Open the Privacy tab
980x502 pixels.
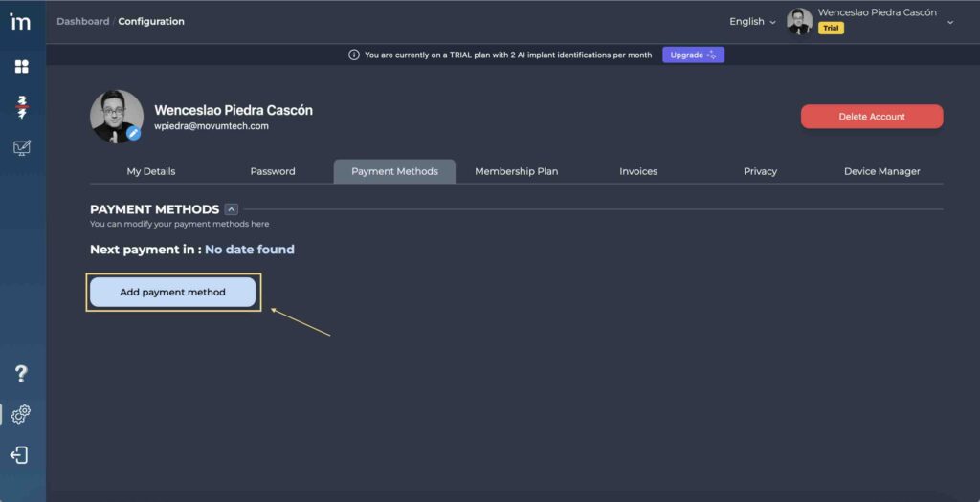760,171
